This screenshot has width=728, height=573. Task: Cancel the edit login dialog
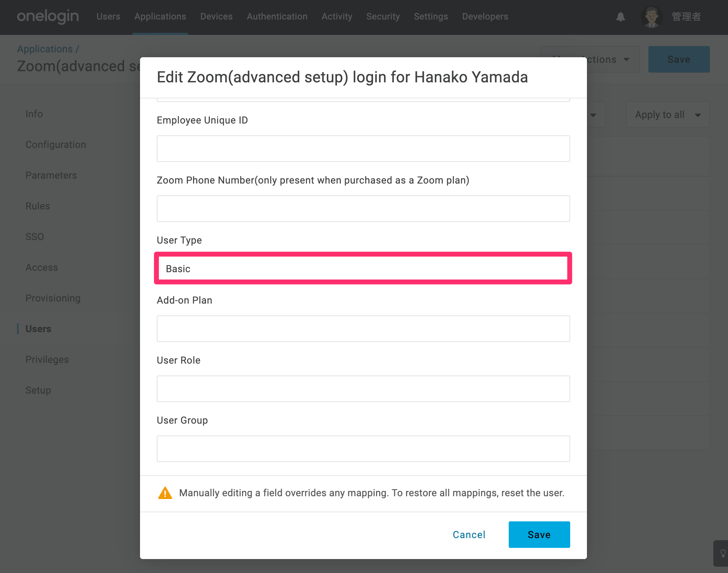(x=469, y=535)
